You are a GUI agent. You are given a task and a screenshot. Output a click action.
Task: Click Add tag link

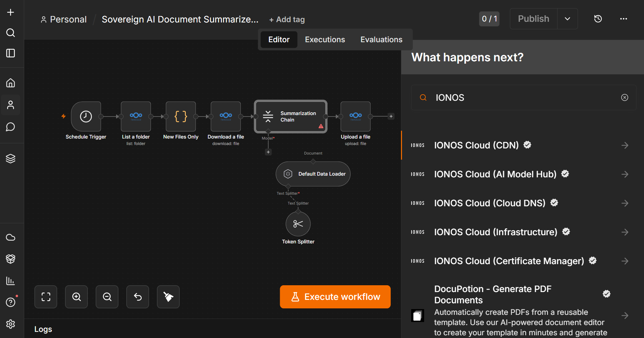coord(287,20)
